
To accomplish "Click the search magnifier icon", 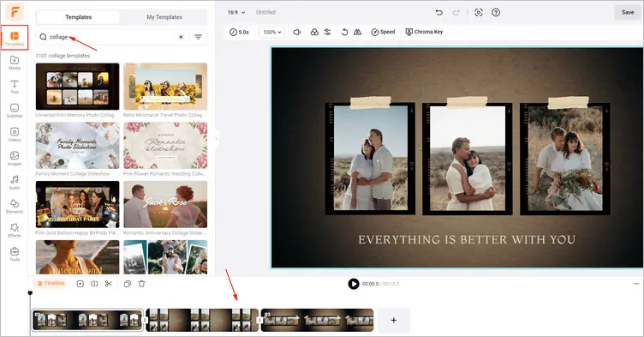I will point(43,37).
